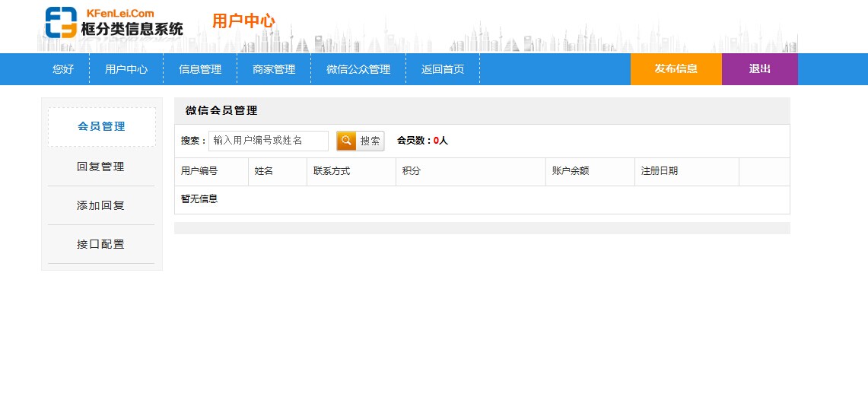
Task: Open the 信息管理 navigation menu
Action: click(x=200, y=69)
